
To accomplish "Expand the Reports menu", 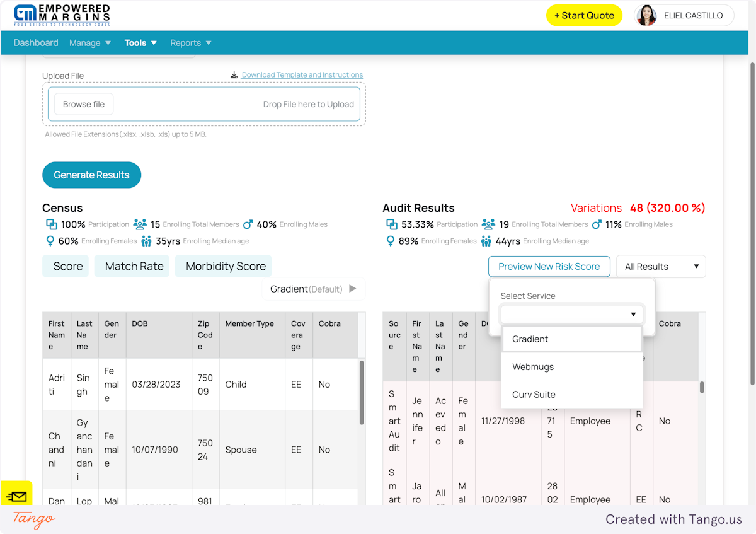I will coord(191,43).
